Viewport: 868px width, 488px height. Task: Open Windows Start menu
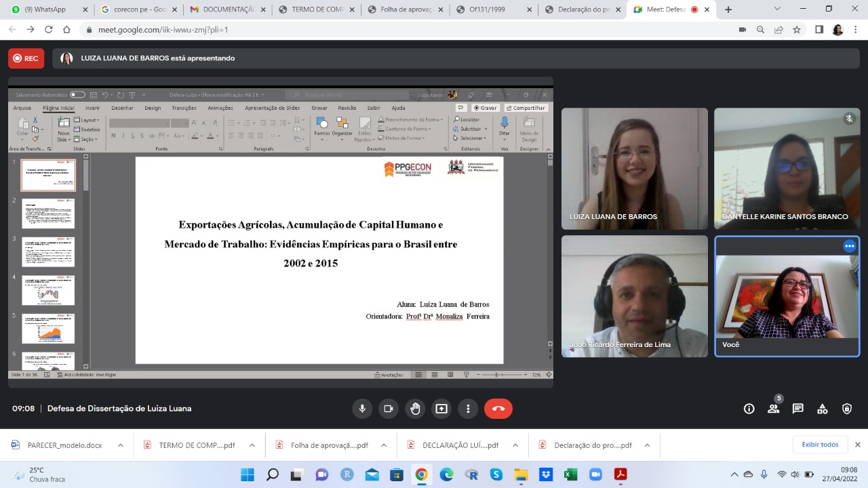pos(247,474)
